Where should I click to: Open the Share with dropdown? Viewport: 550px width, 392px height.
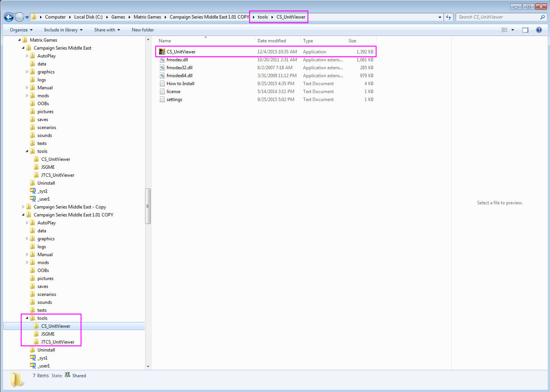pyautogui.click(x=107, y=30)
